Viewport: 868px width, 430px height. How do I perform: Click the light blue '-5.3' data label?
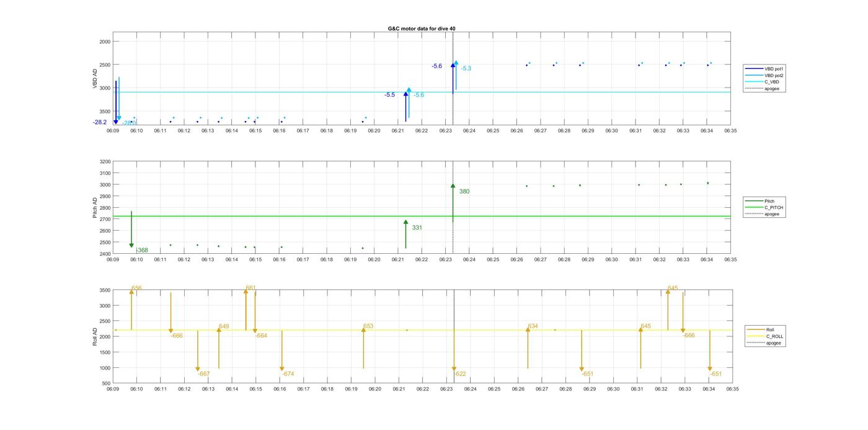(x=466, y=68)
